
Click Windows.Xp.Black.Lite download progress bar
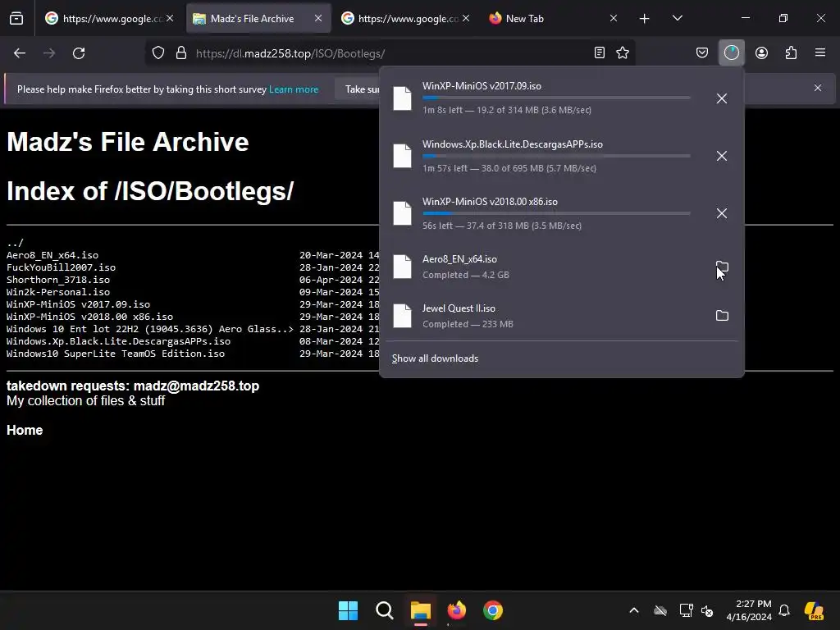[x=556, y=156]
